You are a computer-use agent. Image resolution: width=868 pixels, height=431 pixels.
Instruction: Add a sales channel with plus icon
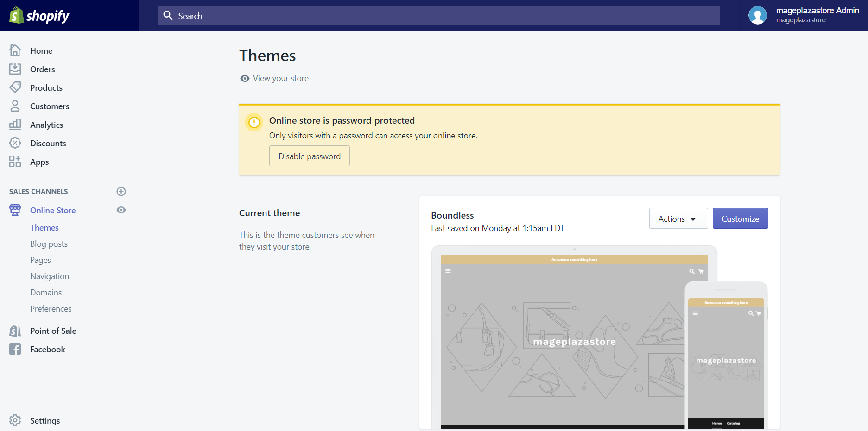121,191
